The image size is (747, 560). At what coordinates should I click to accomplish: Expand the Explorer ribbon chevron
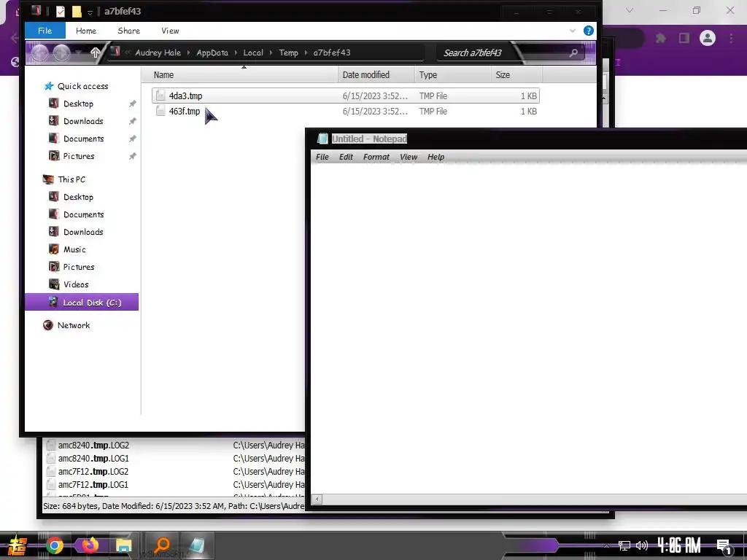coord(573,31)
